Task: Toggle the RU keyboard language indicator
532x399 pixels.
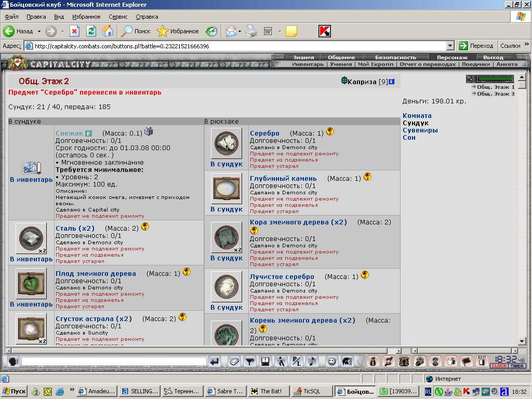Action: [428, 392]
